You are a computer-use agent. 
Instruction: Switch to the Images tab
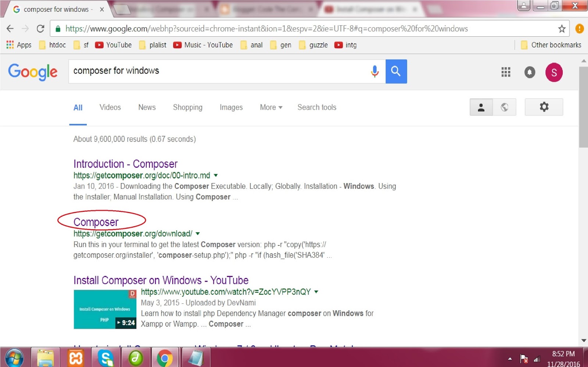click(231, 107)
